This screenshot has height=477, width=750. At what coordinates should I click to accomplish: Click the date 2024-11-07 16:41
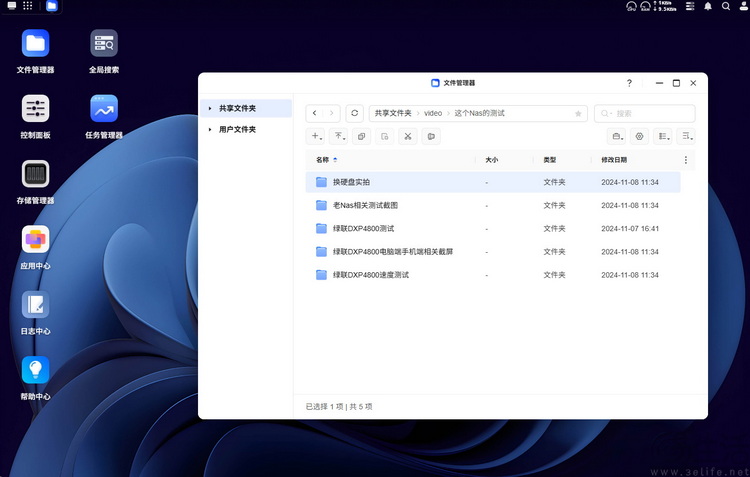(x=630, y=229)
